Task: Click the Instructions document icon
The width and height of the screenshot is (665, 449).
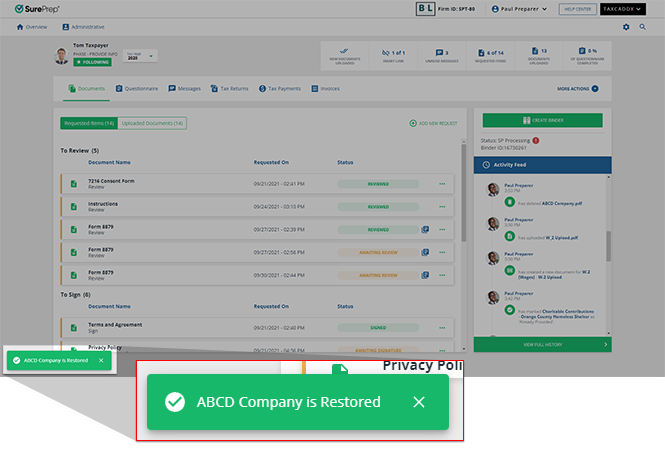Action: 74,207
